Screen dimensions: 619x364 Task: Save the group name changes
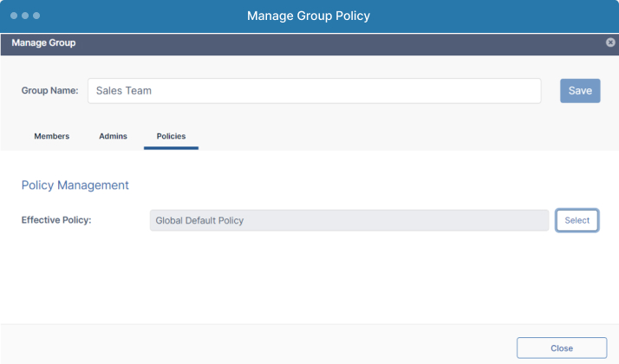click(580, 91)
